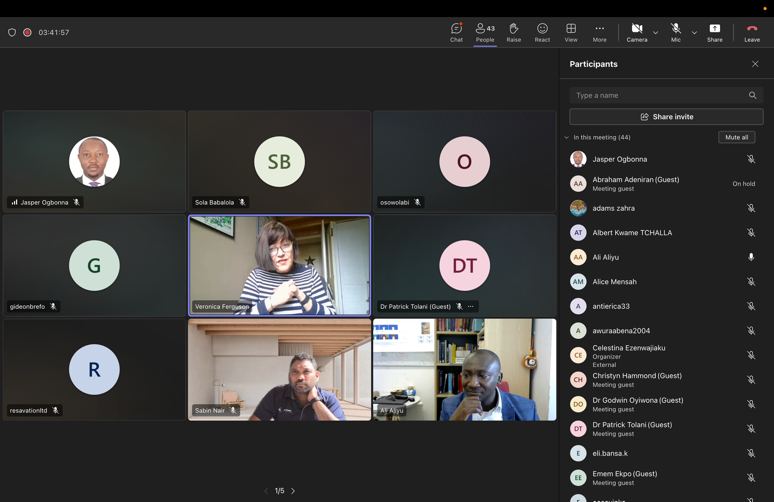This screenshot has width=774, height=502.
Task: Click the gideonbrefo G tile
Action: (x=94, y=265)
